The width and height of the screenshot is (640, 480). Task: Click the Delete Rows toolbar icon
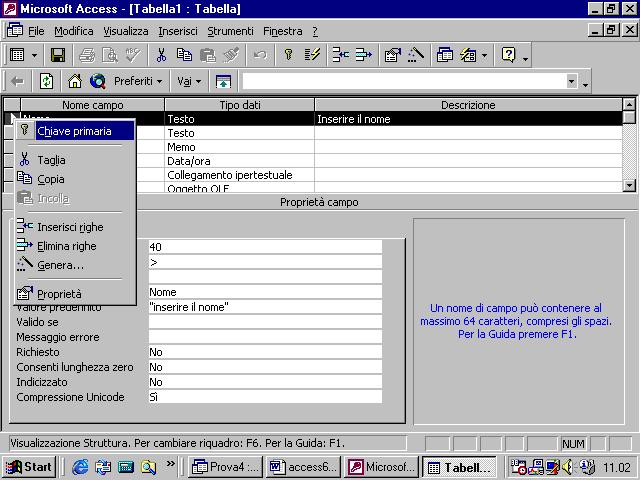[363, 55]
